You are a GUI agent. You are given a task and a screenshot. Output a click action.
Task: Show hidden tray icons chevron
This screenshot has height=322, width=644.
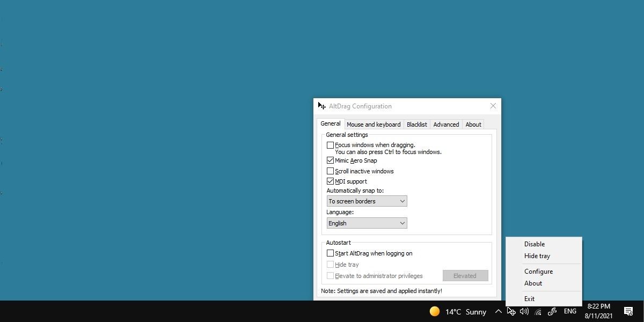coord(498,311)
